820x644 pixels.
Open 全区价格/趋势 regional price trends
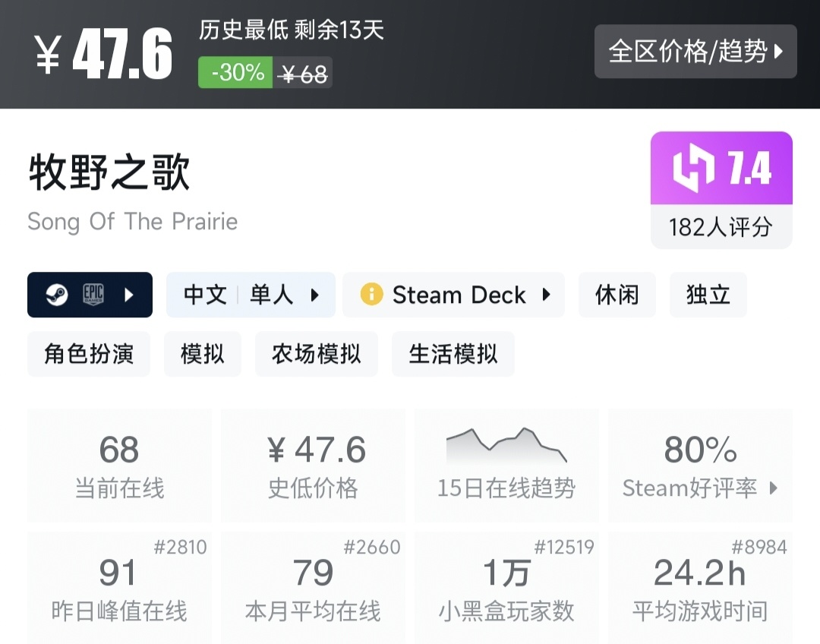point(695,52)
